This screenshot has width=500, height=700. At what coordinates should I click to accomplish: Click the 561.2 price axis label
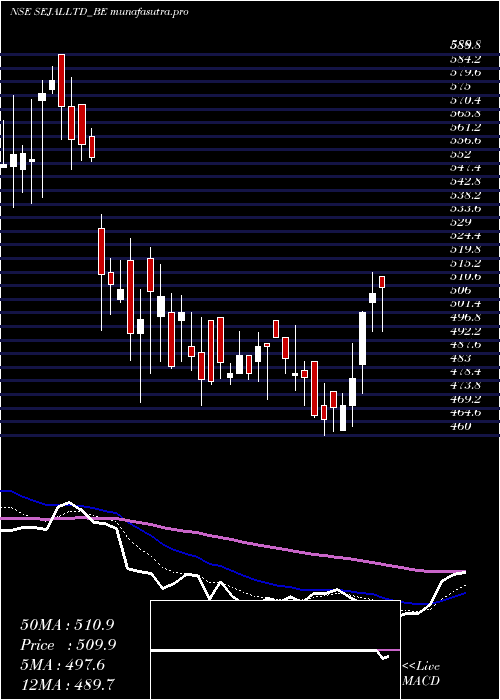tap(466, 127)
